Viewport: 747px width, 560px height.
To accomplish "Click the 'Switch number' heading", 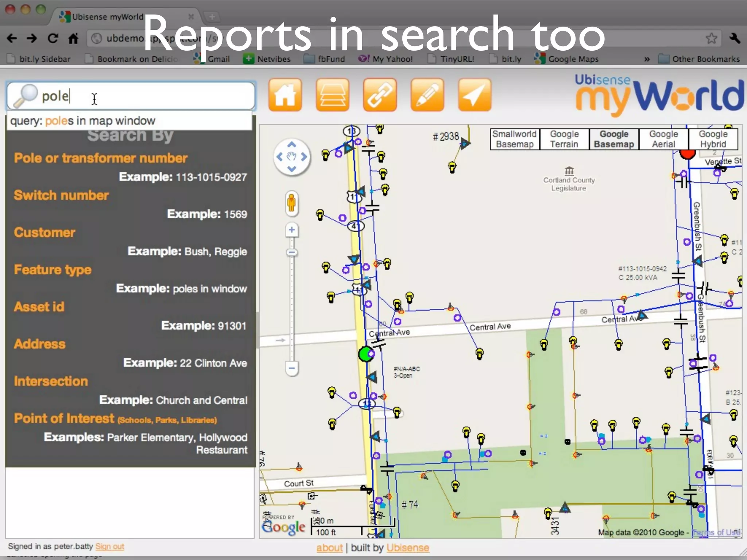I will click(61, 195).
